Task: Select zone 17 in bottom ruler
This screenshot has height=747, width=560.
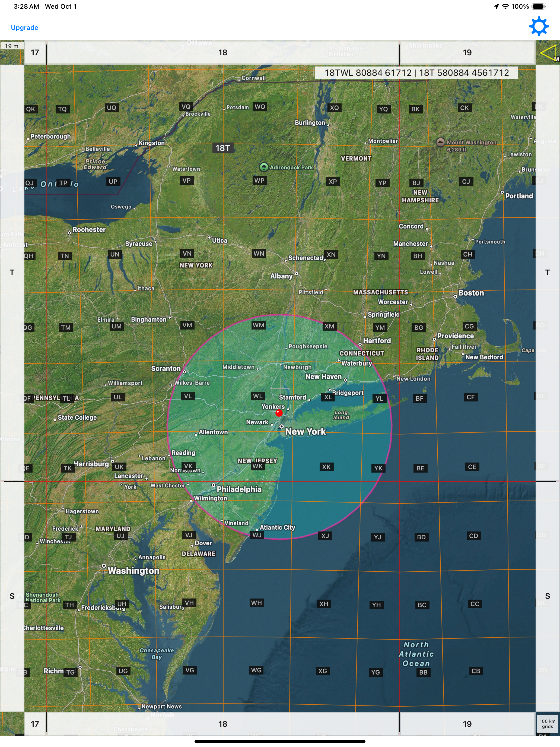Action: (x=35, y=724)
